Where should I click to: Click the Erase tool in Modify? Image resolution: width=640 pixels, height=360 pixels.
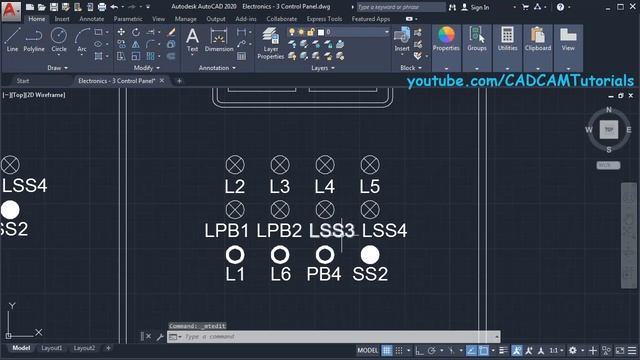pyautogui.click(x=171, y=32)
